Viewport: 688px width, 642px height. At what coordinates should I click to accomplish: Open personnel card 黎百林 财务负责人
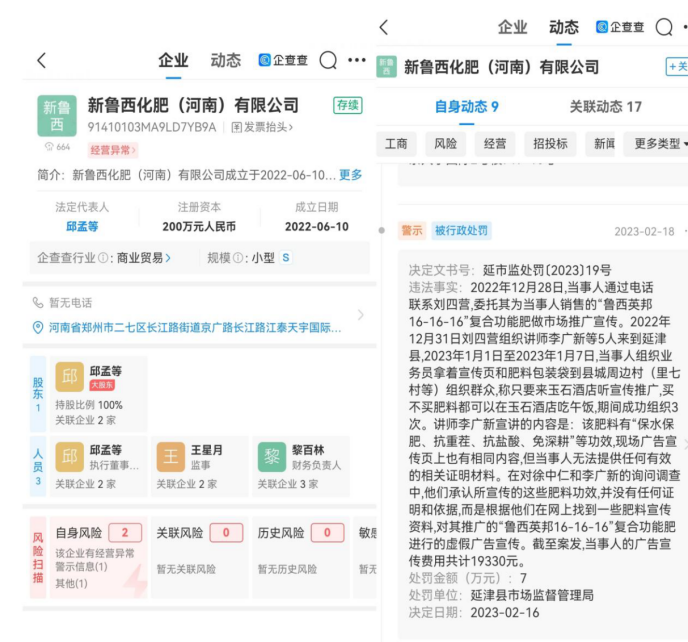pos(301,466)
